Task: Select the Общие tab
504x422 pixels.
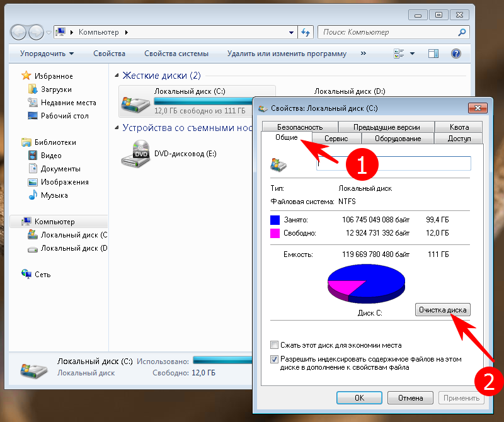Action: click(287, 137)
